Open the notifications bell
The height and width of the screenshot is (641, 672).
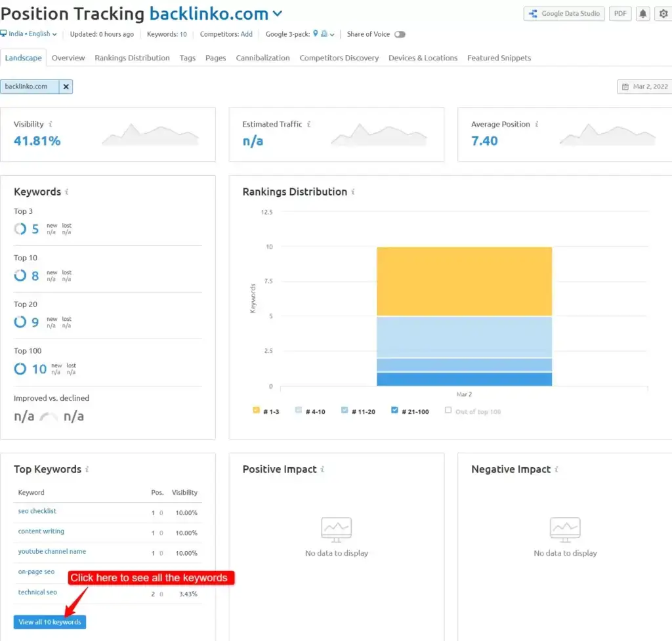[642, 12]
